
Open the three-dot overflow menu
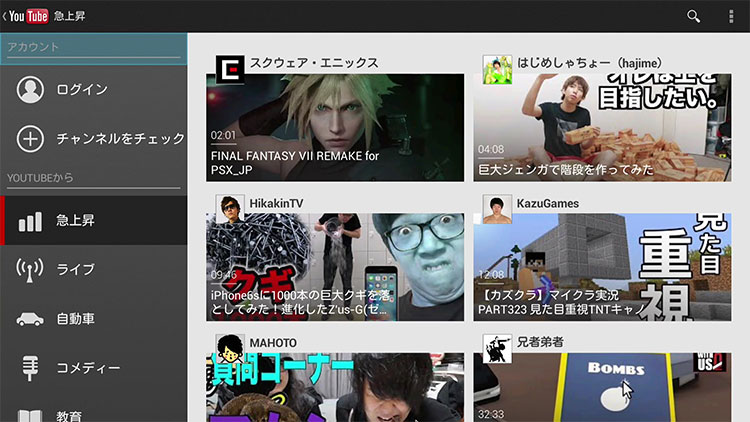(731, 16)
